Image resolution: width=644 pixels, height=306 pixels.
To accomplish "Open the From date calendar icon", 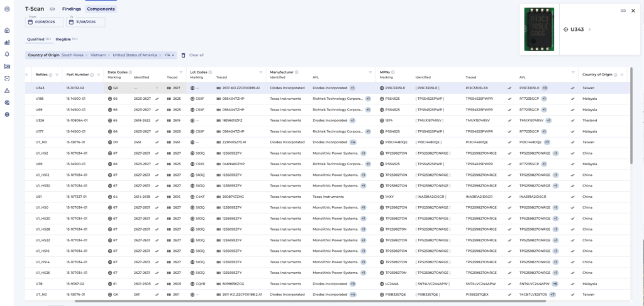I will [30, 22].
